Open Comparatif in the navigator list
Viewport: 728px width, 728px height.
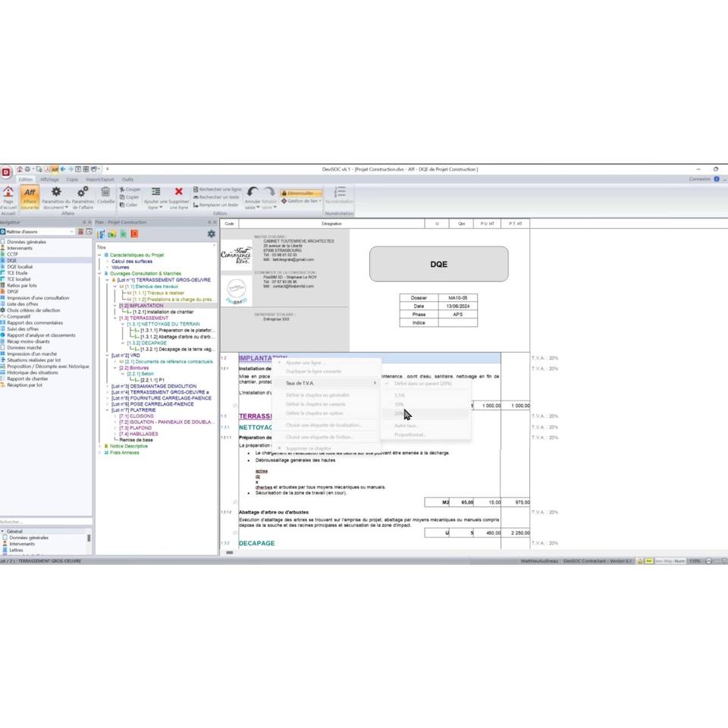click(x=19, y=316)
